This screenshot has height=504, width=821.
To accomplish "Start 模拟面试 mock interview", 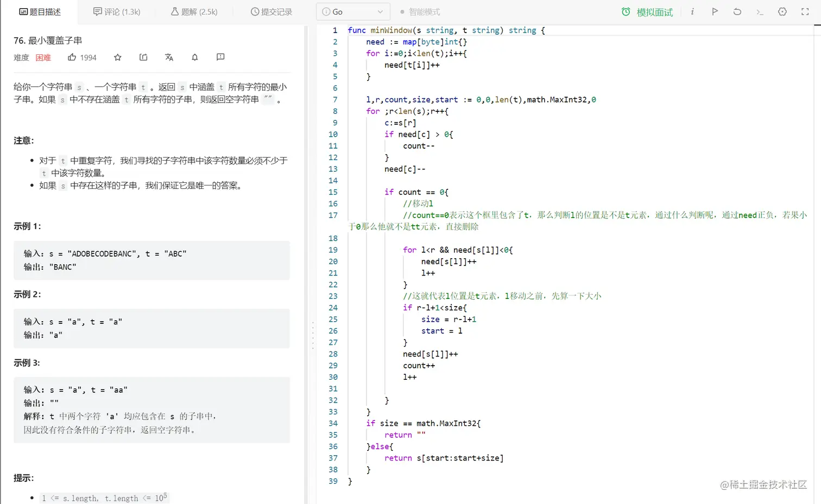I will click(x=647, y=12).
